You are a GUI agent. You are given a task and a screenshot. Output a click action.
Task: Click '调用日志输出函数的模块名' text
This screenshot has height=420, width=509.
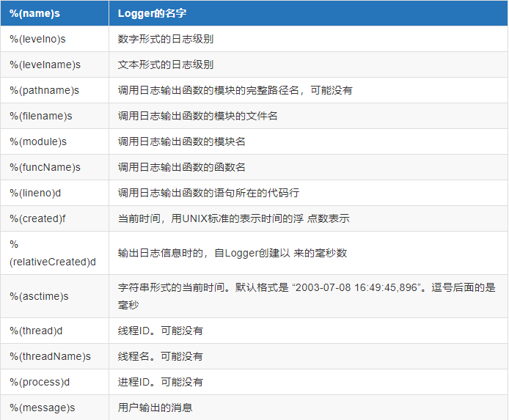tap(181, 141)
